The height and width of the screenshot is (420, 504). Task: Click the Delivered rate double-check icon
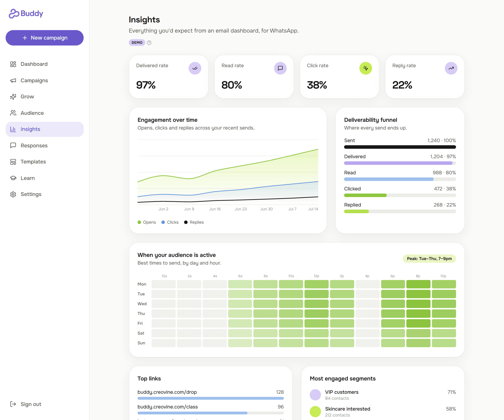coord(195,68)
